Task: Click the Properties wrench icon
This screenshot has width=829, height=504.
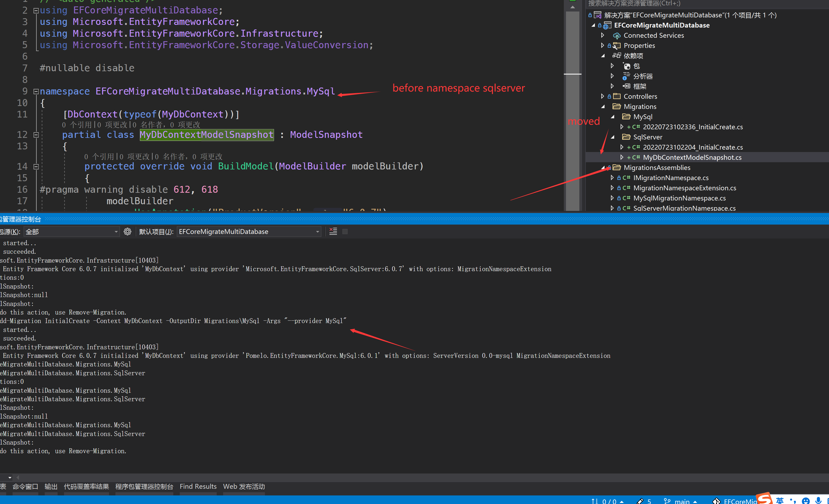Action: coord(616,46)
